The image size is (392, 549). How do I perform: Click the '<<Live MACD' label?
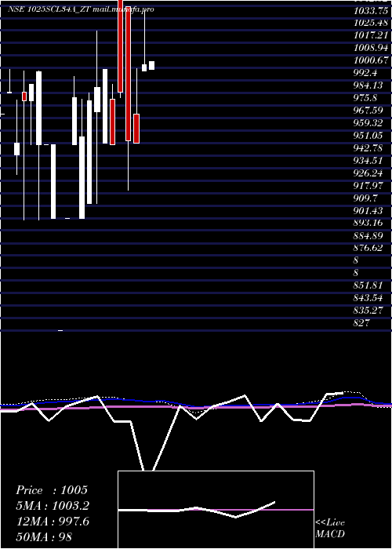click(330, 528)
